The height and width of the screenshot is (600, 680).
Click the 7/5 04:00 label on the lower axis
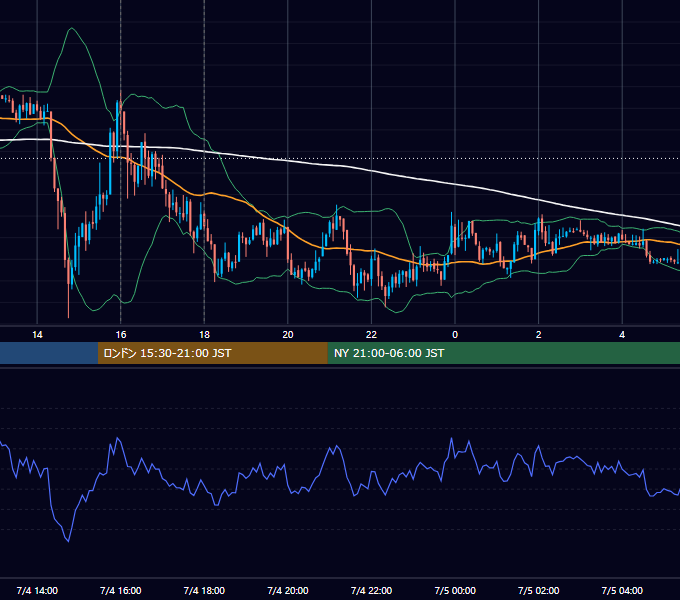click(x=622, y=591)
